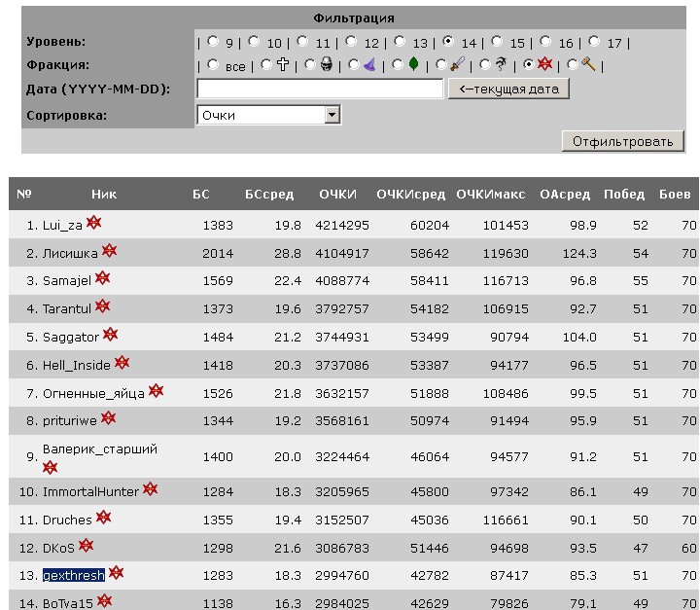Click the red star icon beside gexthresh
The image size is (700, 610).
[116, 573]
